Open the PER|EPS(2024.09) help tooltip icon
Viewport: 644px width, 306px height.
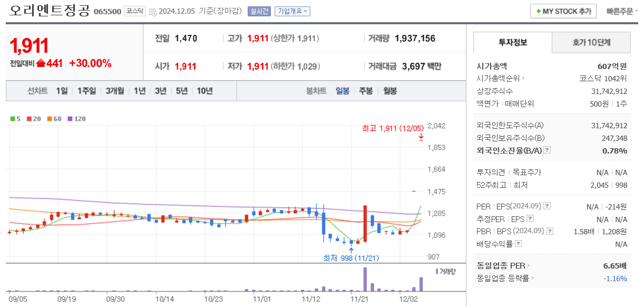[547, 206]
